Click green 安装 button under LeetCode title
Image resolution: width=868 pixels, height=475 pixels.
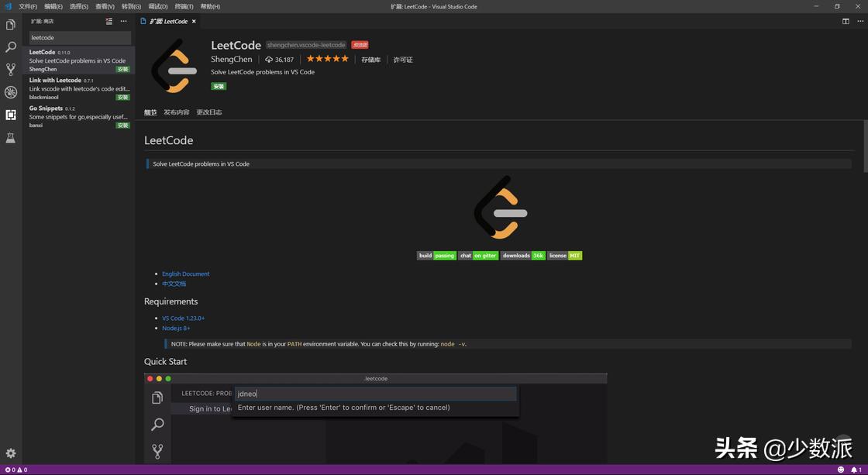pyautogui.click(x=219, y=87)
